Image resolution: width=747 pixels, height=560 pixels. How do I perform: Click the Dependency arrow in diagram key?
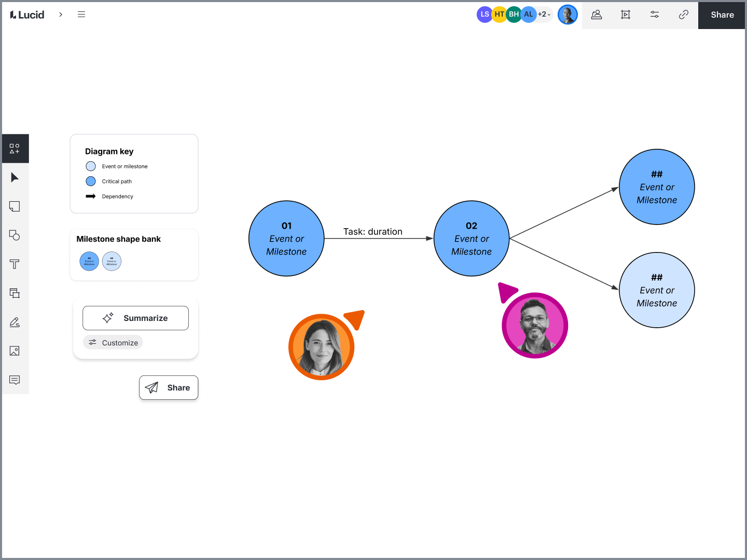(x=91, y=197)
